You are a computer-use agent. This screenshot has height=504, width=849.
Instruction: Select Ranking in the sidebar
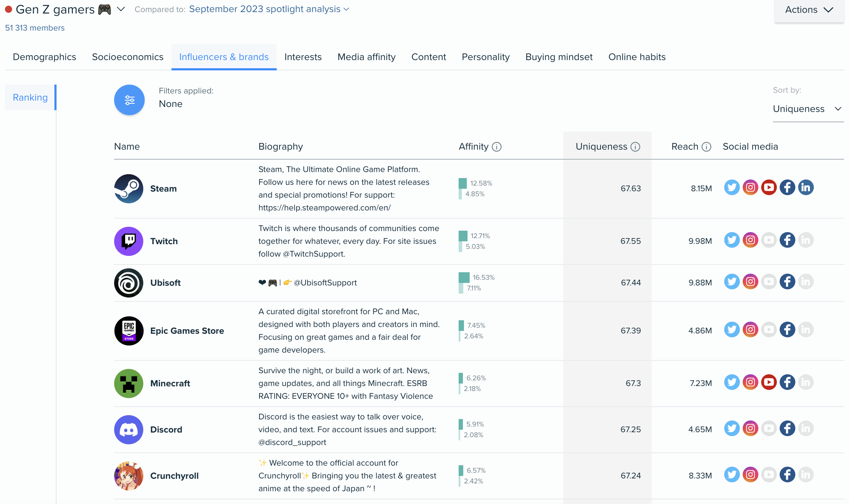(x=30, y=97)
